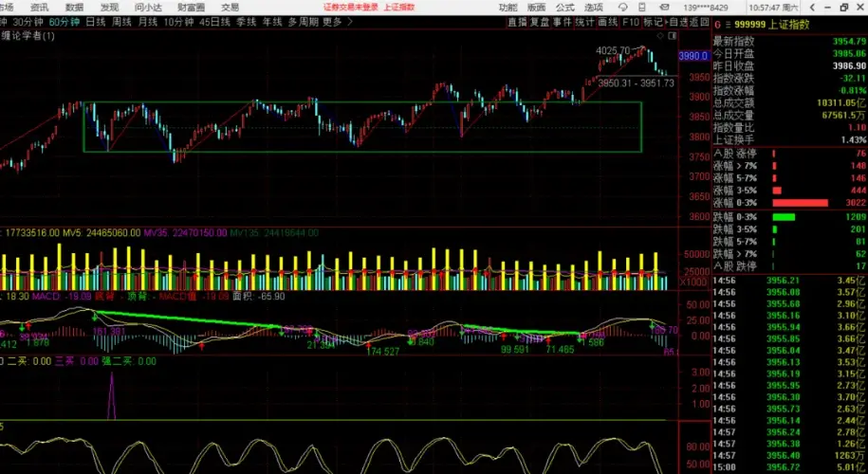Click the account 139****8429

pyautogui.click(x=706, y=8)
